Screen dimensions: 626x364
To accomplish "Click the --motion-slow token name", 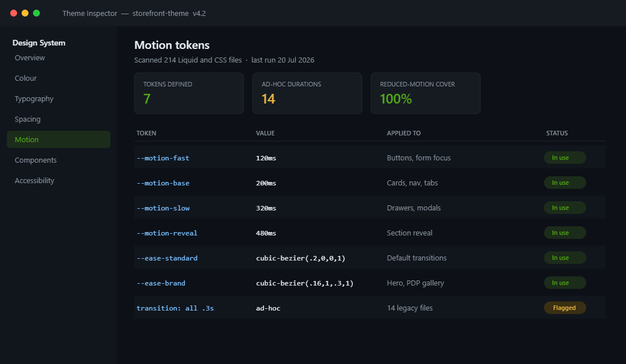I will (x=163, y=208).
